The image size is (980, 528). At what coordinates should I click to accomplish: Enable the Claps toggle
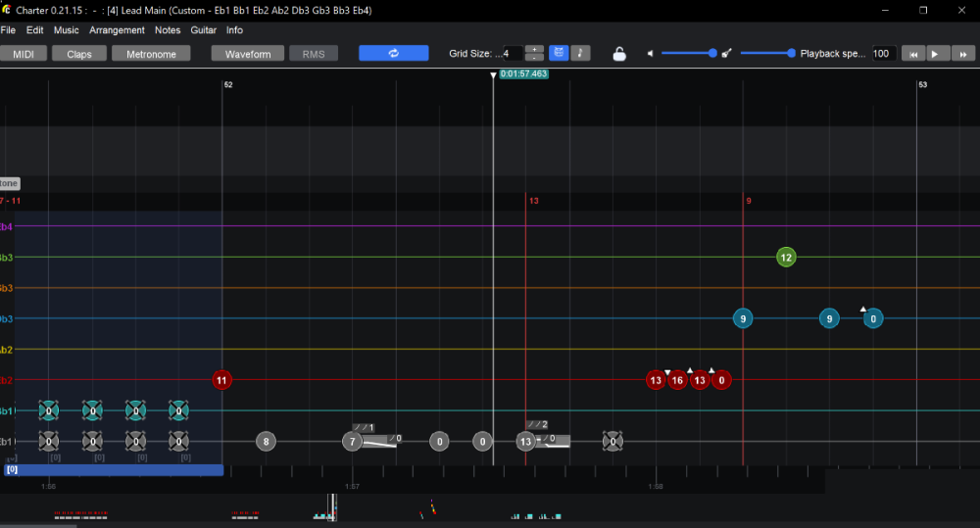click(x=79, y=54)
